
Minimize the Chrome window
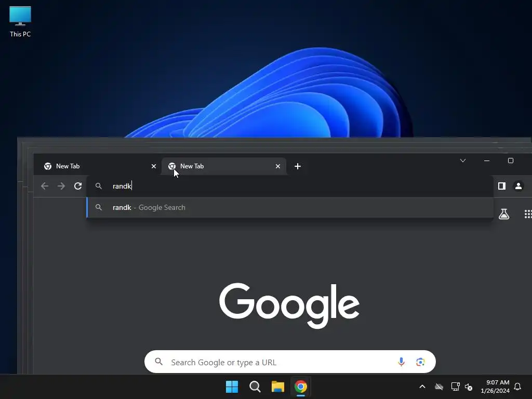(x=487, y=161)
